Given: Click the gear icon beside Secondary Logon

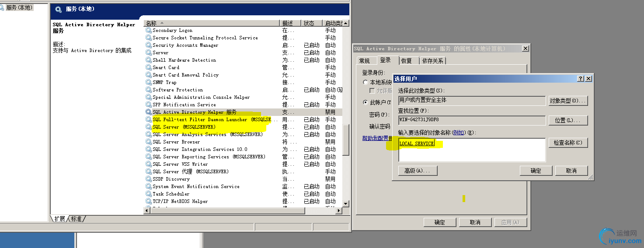Looking at the screenshot, I should coord(149,31).
